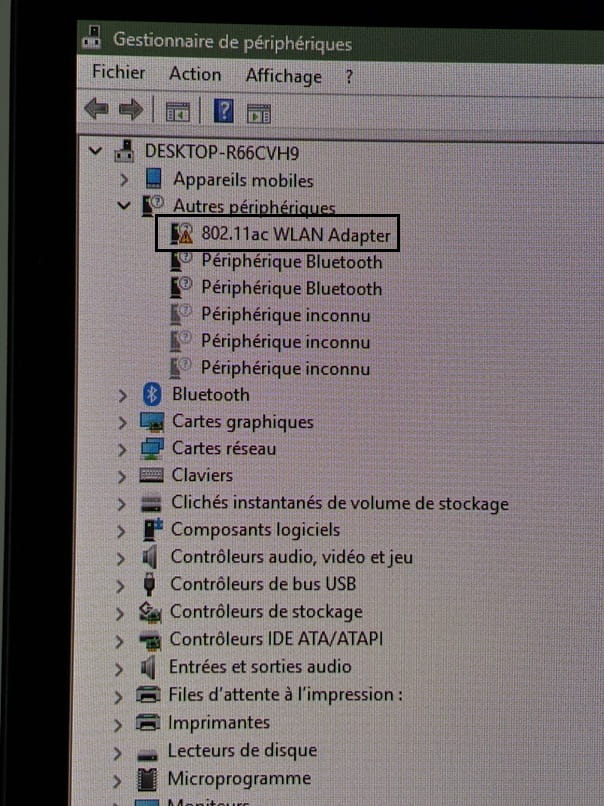Select the Cartes réseau label
The width and height of the screenshot is (604, 806).
[x=224, y=448]
